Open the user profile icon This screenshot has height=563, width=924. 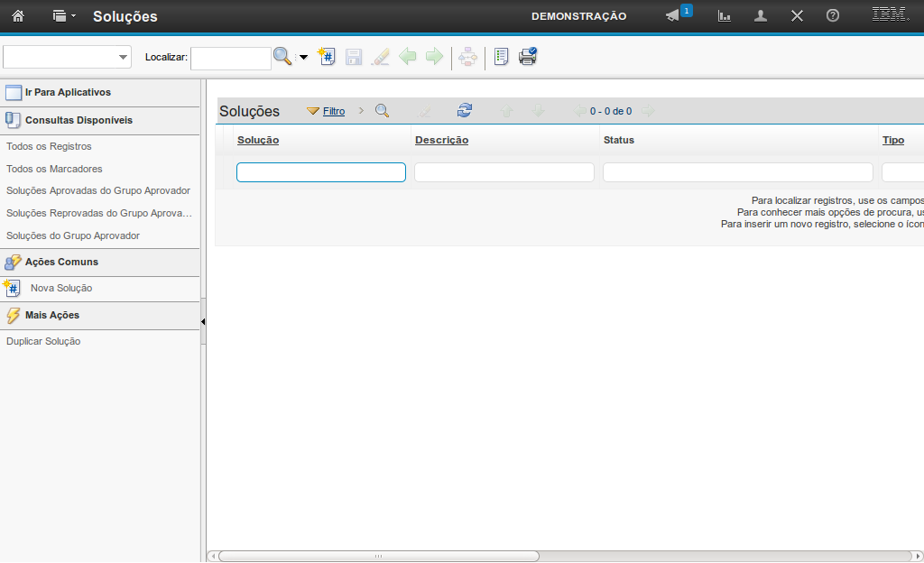click(761, 16)
